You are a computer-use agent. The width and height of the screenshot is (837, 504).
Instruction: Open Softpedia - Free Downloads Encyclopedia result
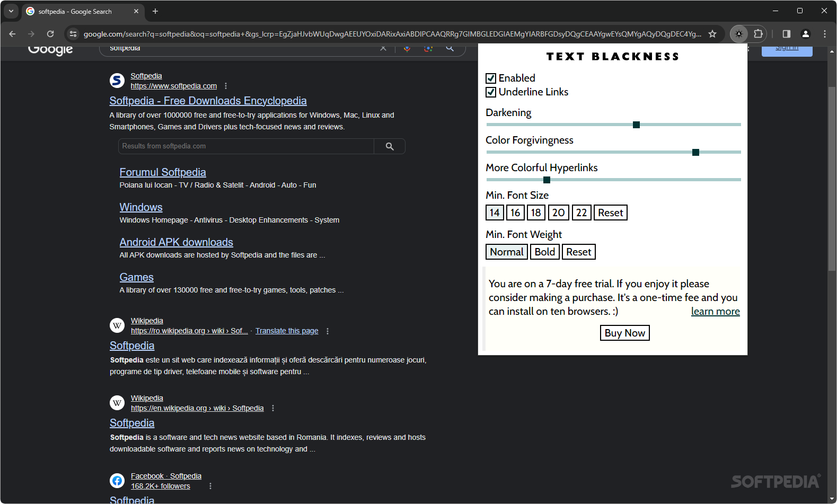tap(208, 101)
